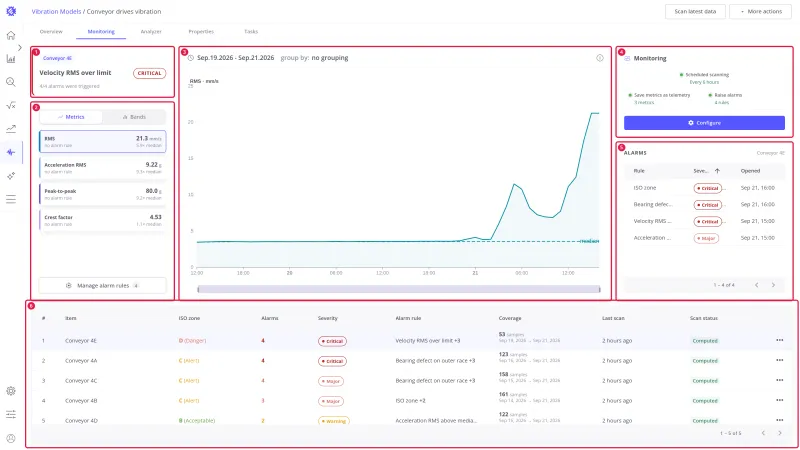Click right handle of chart range slider

coord(599,289)
